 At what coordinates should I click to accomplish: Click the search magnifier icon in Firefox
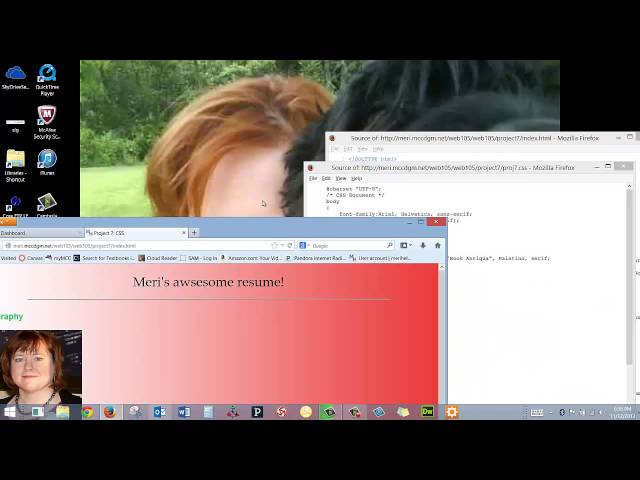point(390,245)
